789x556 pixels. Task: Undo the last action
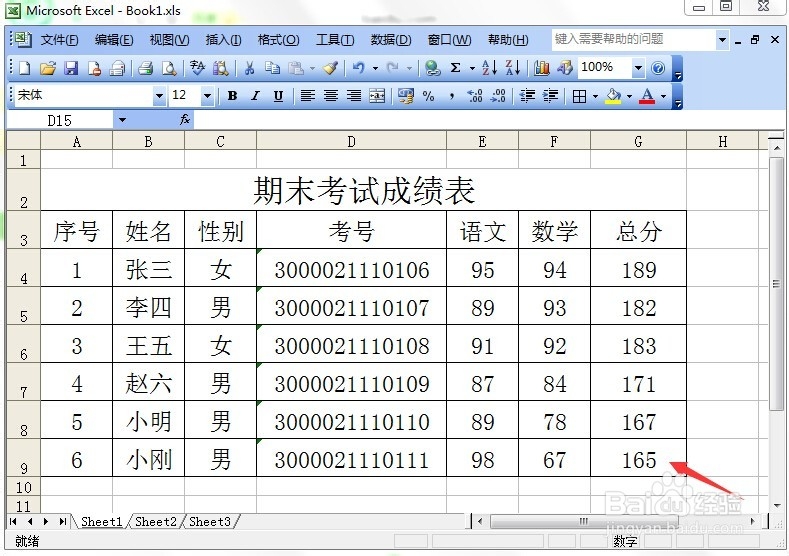(x=358, y=68)
